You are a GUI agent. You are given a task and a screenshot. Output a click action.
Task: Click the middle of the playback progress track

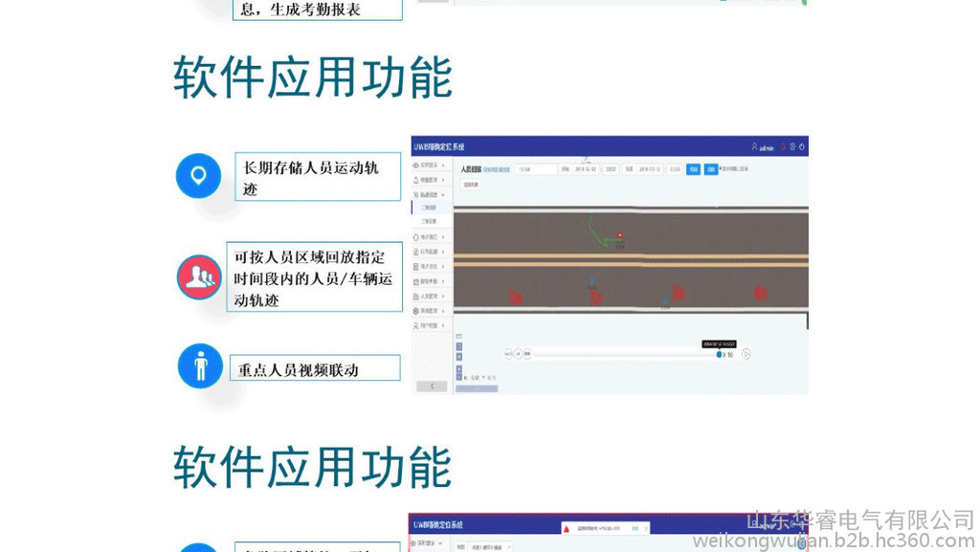[626, 354]
